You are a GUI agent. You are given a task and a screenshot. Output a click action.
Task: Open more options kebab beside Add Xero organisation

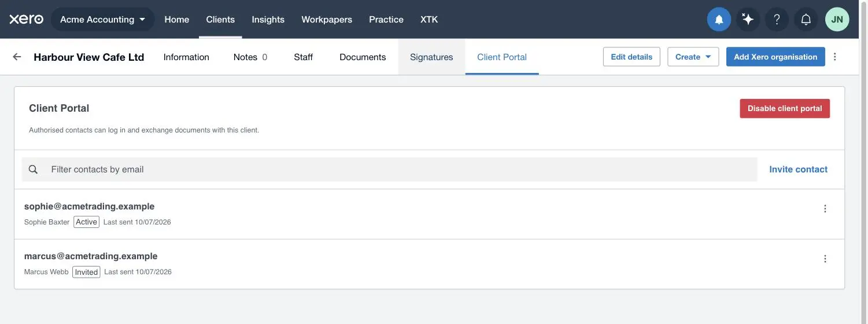coord(834,57)
